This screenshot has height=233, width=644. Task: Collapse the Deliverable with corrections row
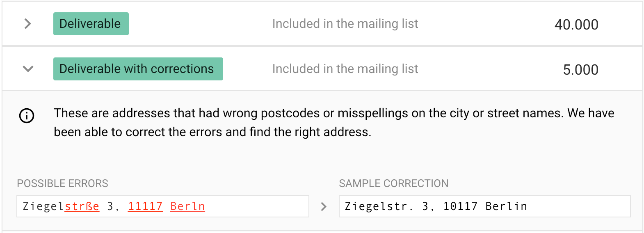pyautogui.click(x=28, y=69)
